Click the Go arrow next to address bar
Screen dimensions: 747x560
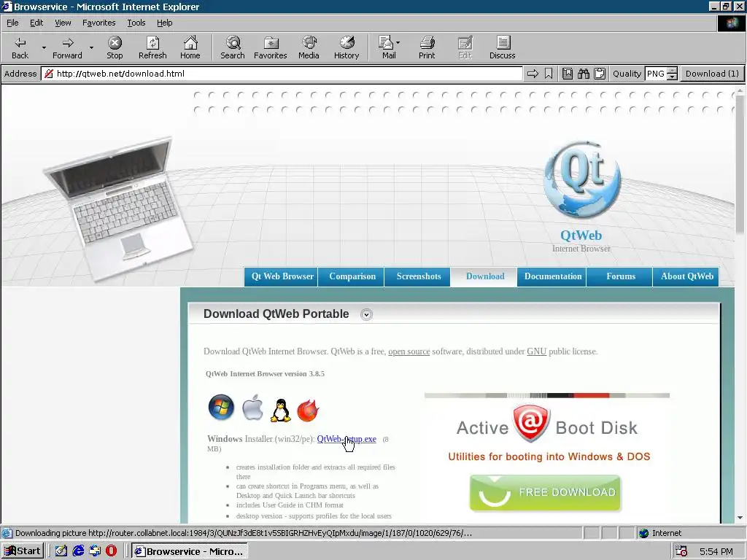(x=533, y=74)
